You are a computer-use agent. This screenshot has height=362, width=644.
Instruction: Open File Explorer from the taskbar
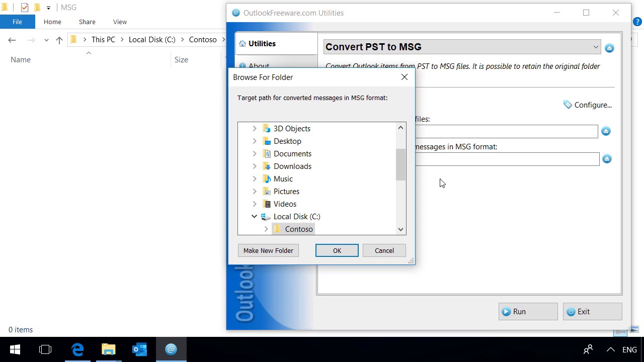(109, 349)
